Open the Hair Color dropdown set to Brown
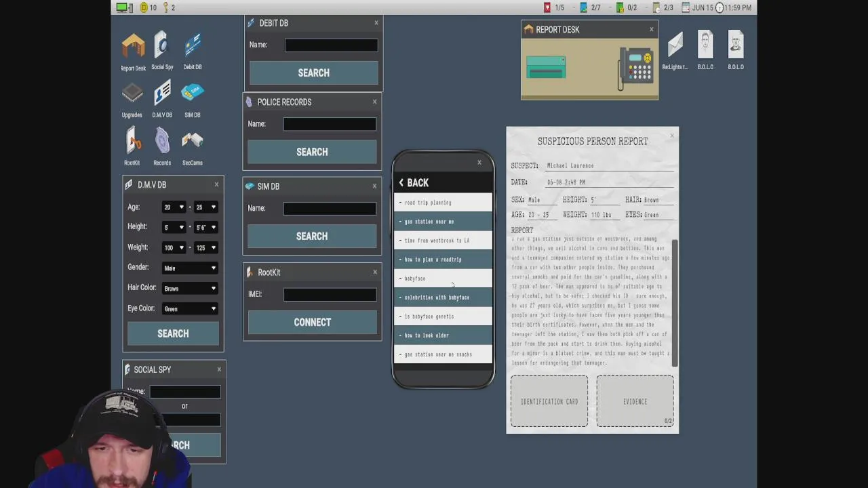The image size is (868, 488). coord(190,288)
